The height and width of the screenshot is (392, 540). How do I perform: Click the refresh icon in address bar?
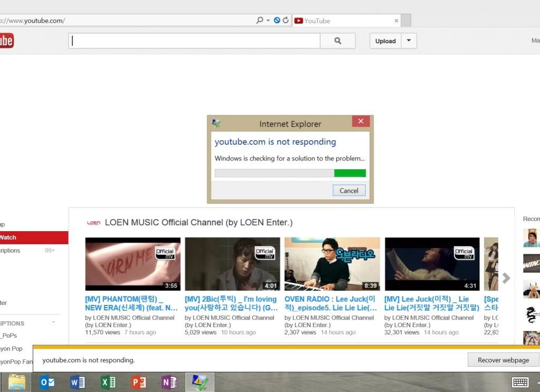tap(285, 21)
